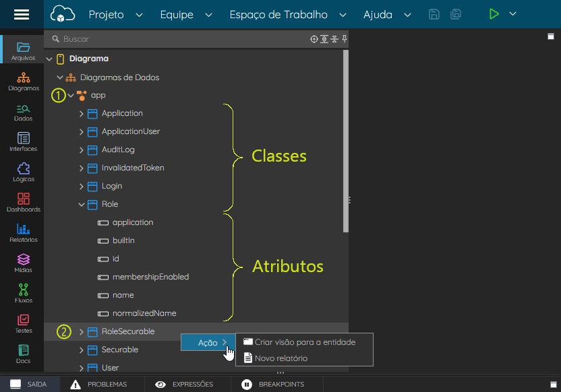The height and width of the screenshot is (392, 561).
Task: Expand the RoleSecurable class
Action: tap(81, 332)
